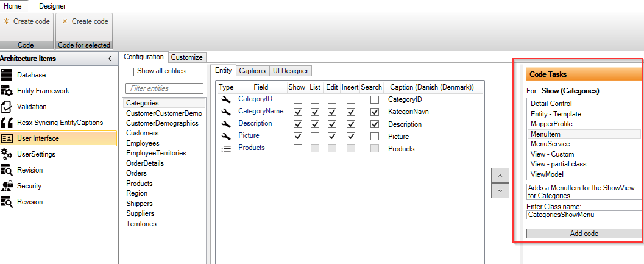The width and height of the screenshot is (644, 264).
Task: Click the wrench icon for CategoryID
Action: (x=226, y=99)
